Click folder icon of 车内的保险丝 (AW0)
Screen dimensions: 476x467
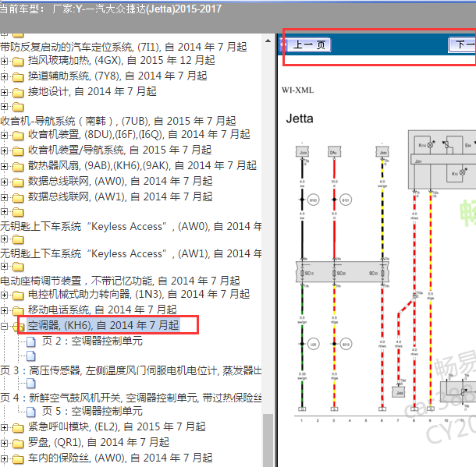[x=18, y=459]
